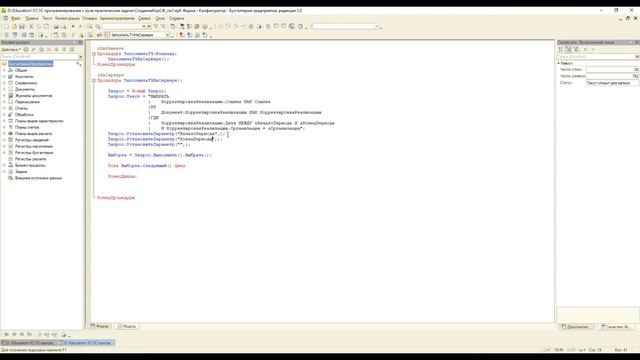
Task: Expand the Журналы документов tree node
Action: (x=4, y=96)
